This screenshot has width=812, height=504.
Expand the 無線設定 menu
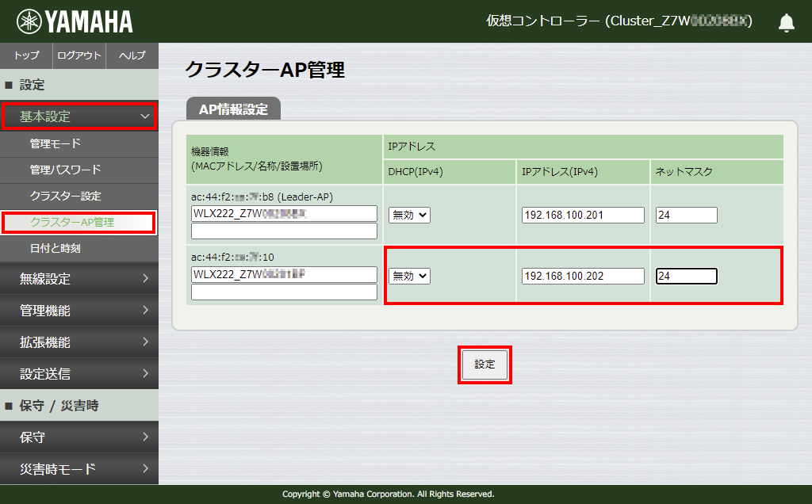(79, 279)
